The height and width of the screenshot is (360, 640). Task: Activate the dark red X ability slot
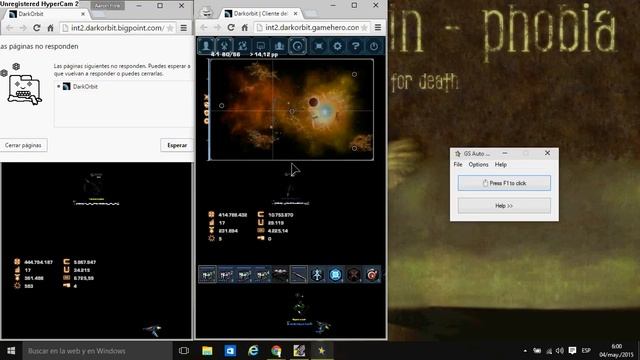[x=353, y=275]
